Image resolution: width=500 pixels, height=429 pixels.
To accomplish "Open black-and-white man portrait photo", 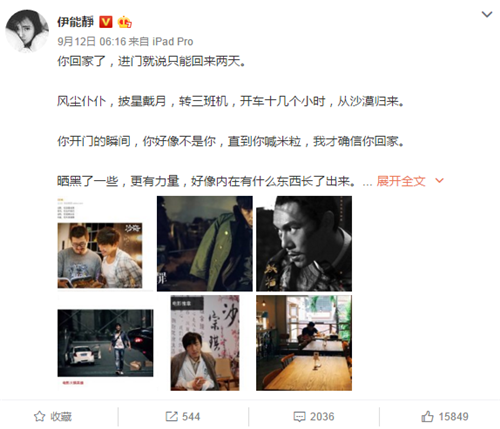I will point(304,244).
